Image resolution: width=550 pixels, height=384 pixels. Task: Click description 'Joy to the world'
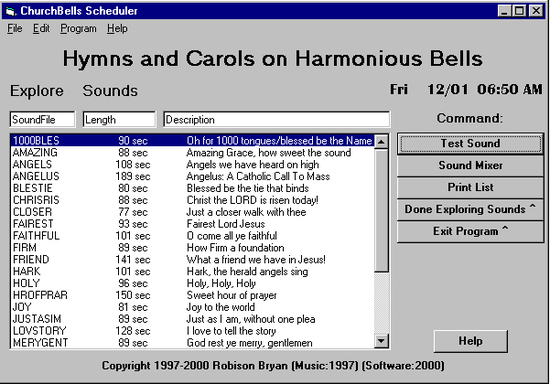coord(221,307)
